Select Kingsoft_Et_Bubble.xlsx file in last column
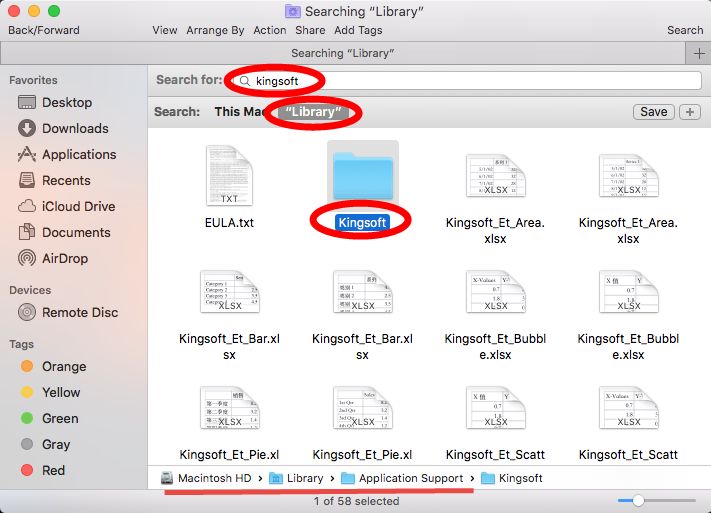 [628, 292]
